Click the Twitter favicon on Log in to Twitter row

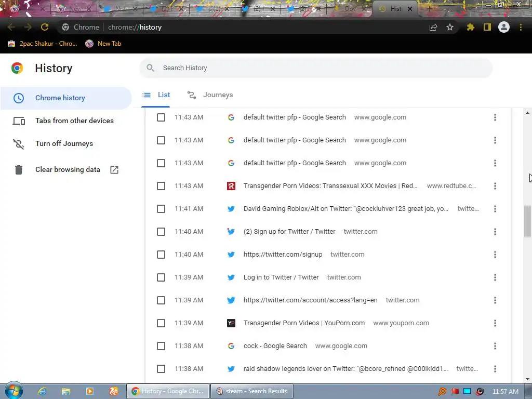click(231, 277)
